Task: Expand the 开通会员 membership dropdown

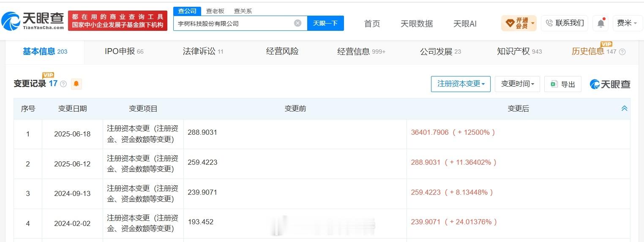Action: tap(519, 23)
